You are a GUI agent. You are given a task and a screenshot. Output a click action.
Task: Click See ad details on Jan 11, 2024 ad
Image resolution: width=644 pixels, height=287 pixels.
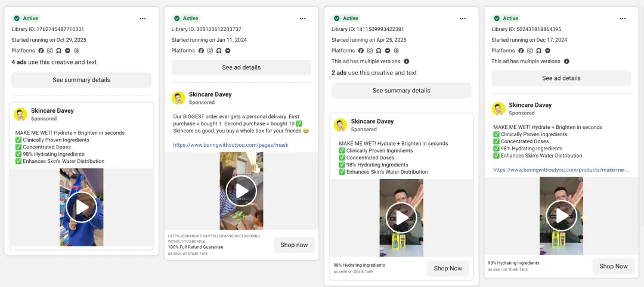tap(241, 67)
